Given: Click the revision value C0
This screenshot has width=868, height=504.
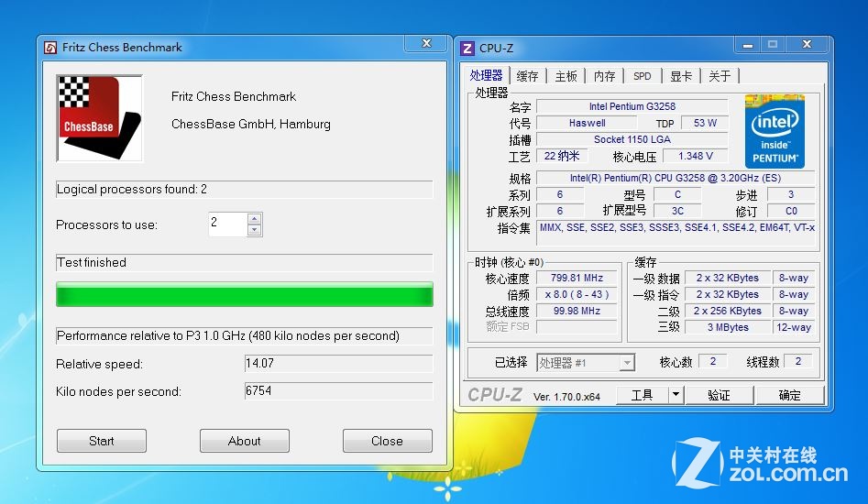Looking at the screenshot, I should coord(791,211).
